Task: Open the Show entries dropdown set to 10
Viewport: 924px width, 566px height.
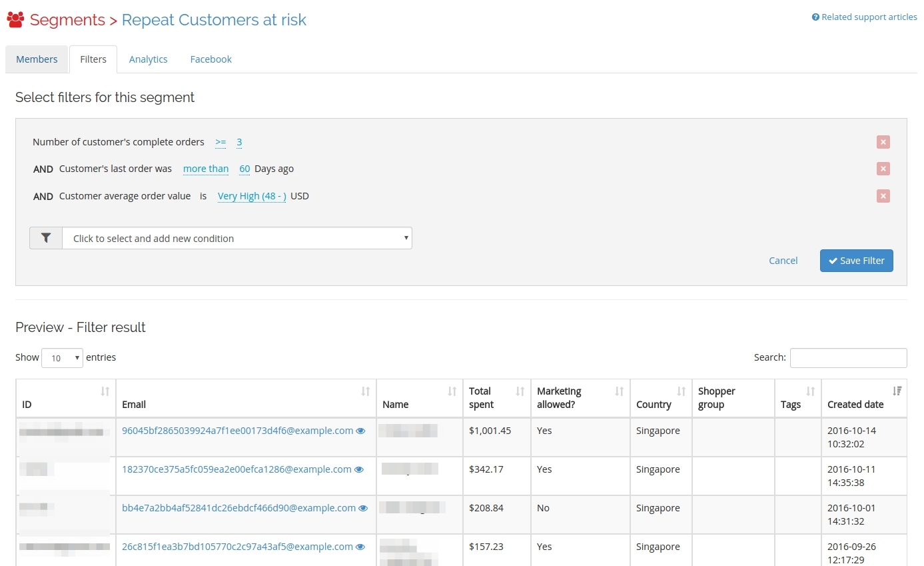Action: tap(62, 357)
